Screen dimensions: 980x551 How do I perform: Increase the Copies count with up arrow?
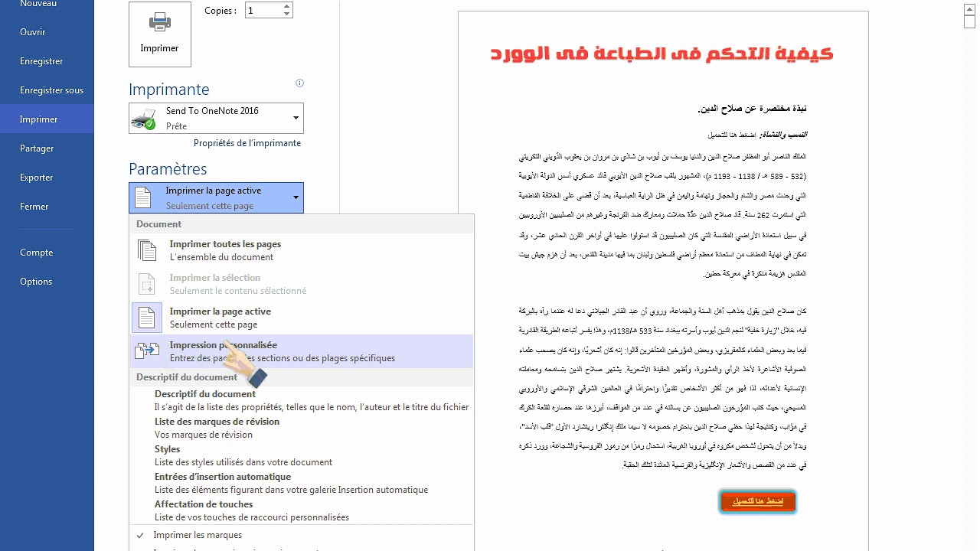click(287, 6)
